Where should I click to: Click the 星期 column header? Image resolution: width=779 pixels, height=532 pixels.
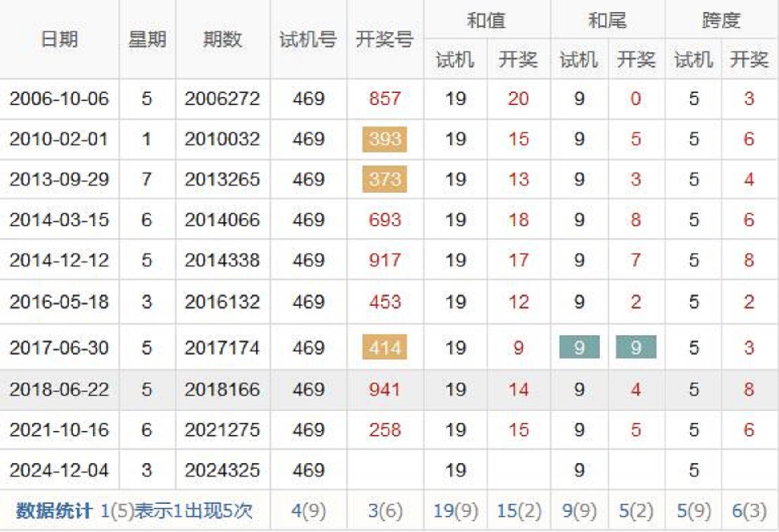click(147, 40)
